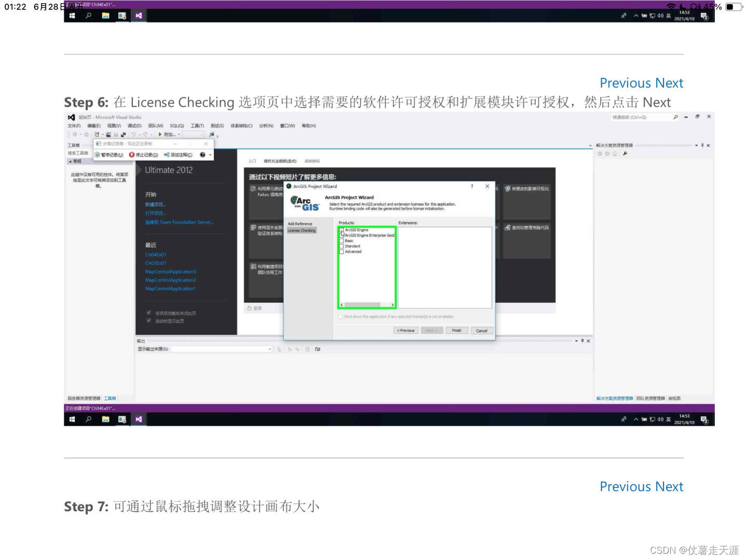Image resolution: width=747 pixels, height=560 pixels.
Task: Open notification center in the Step 6 screenshot taskbar
Action: (x=704, y=419)
